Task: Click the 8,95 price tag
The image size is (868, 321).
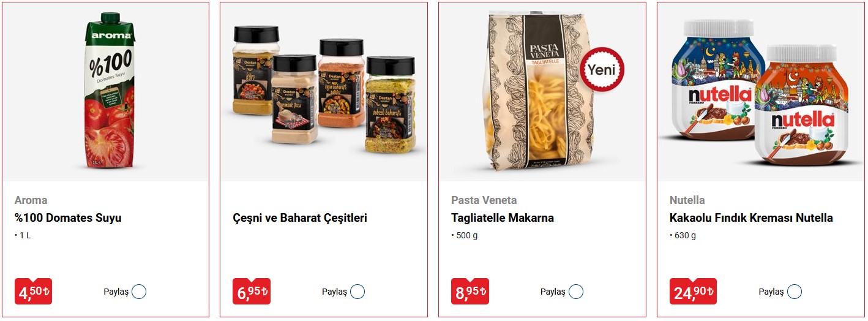Action: pos(470,292)
